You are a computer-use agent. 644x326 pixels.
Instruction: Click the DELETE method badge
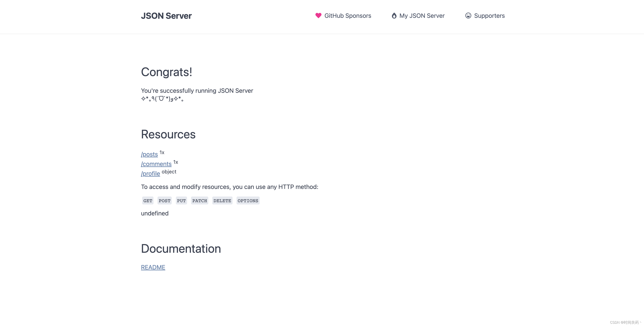[x=222, y=201]
